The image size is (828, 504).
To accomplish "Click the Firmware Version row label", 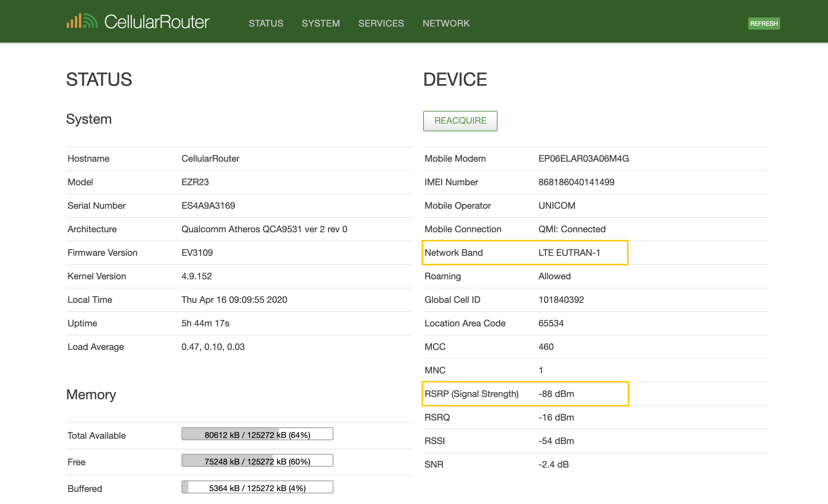I will [103, 253].
